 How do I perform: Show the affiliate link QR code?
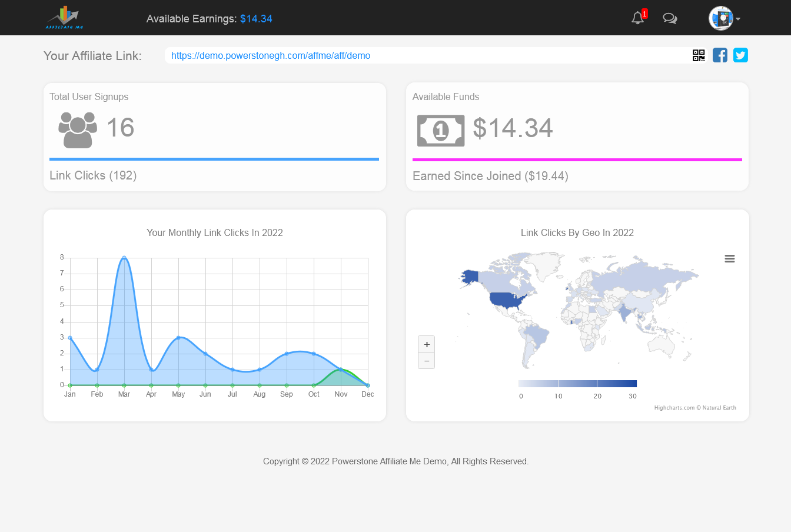[x=699, y=55]
